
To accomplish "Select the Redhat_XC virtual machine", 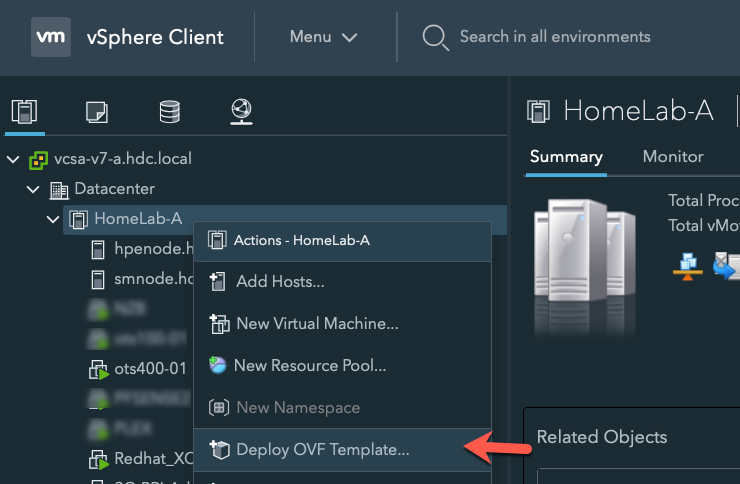I will (x=154, y=458).
